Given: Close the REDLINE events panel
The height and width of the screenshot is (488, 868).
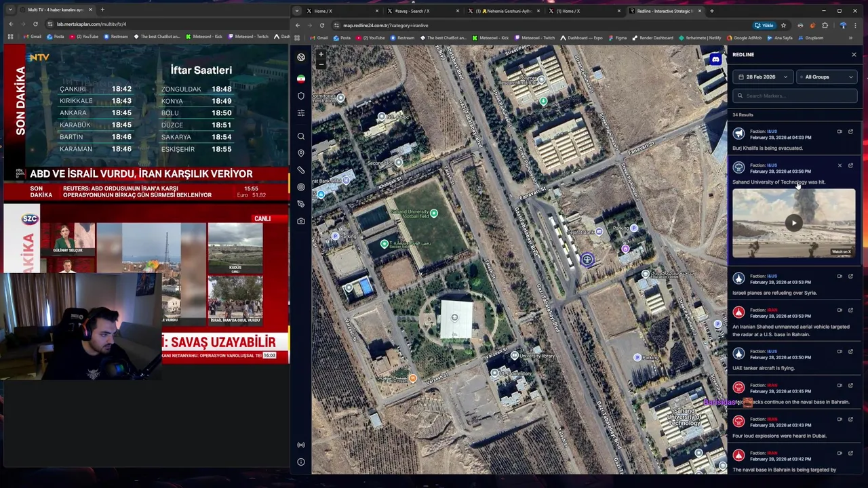Looking at the screenshot, I should (854, 55).
